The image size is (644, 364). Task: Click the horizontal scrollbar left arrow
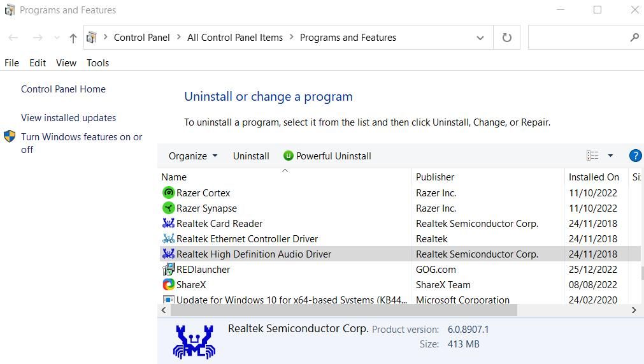(x=164, y=310)
